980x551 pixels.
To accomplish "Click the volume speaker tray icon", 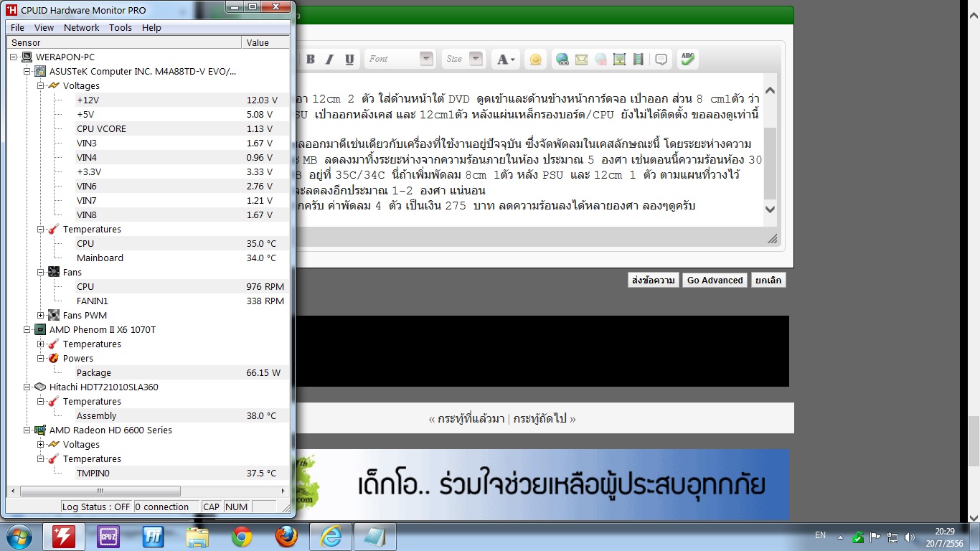I will pos(910,537).
